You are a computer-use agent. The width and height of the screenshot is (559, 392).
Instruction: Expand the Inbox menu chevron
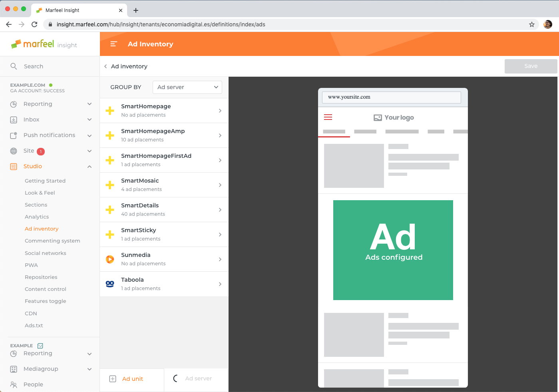[x=90, y=119]
